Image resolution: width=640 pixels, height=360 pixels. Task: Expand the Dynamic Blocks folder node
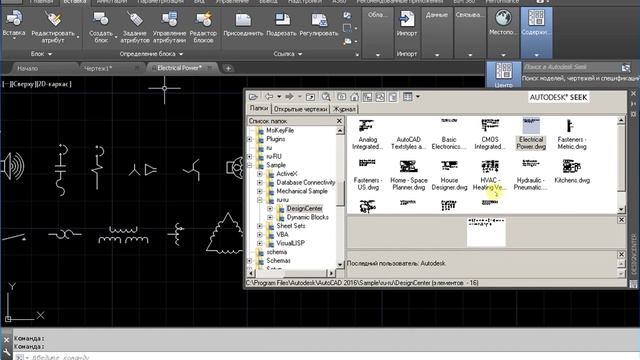[270, 217]
